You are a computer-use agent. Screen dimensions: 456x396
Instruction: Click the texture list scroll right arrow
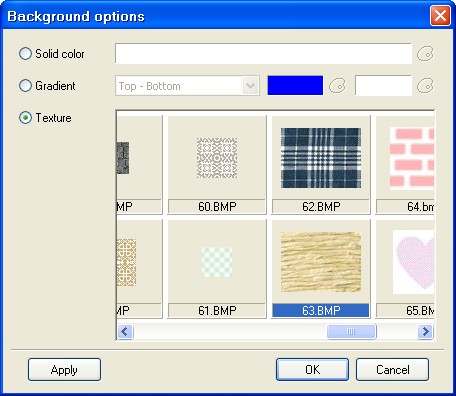(x=425, y=332)
